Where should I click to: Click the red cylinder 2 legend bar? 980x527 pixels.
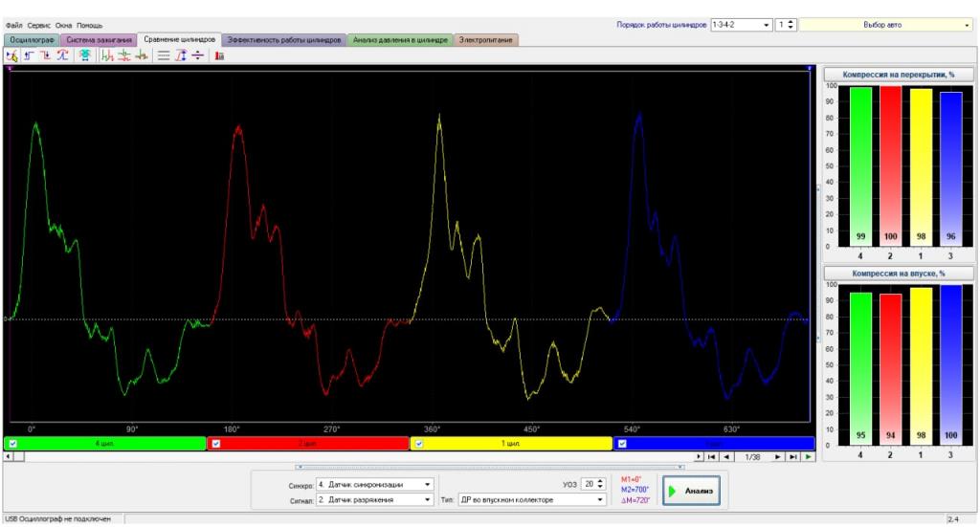[x=308, y=444]
